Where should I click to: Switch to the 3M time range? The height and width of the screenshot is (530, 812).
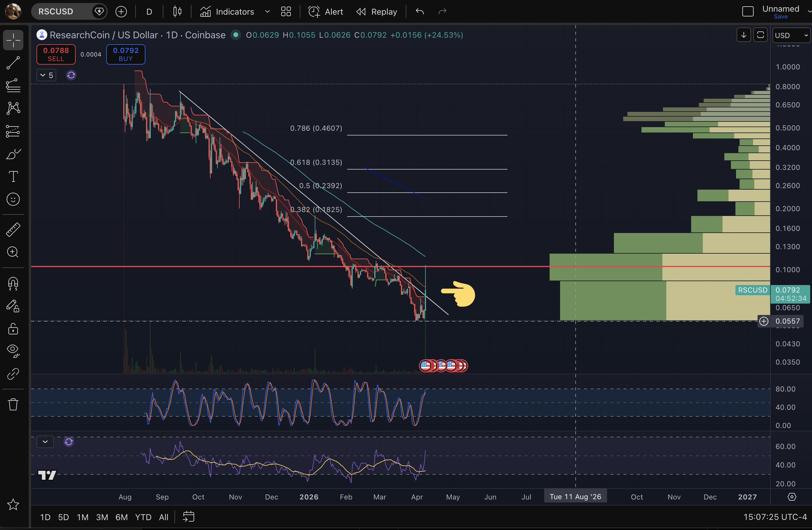pyautogui.click(x=102, y=517)
